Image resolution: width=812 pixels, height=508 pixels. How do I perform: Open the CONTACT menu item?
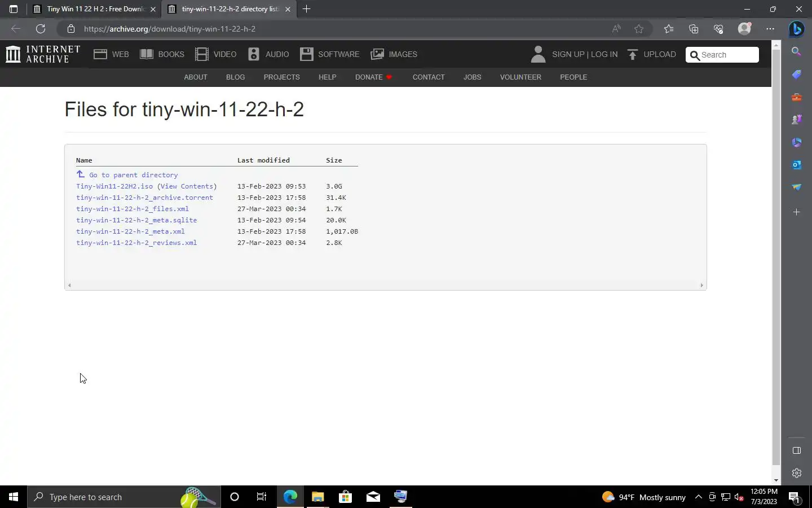(x=429, y=77)
